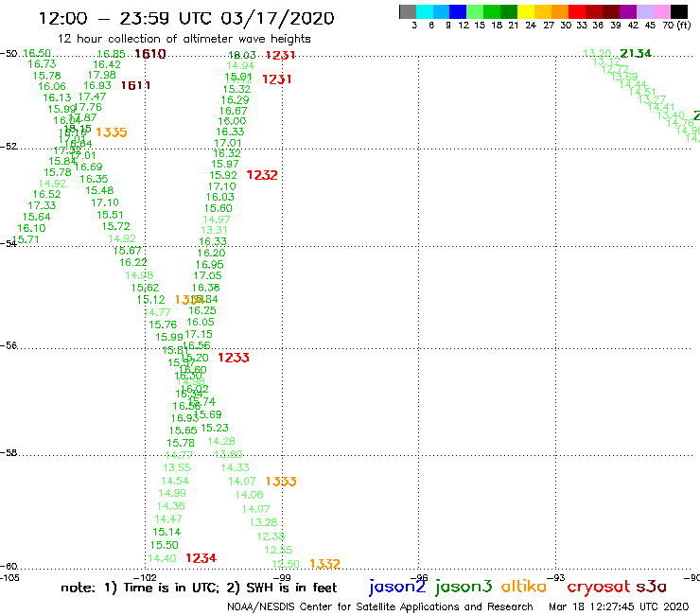The image size is (700, 615).
Task: Click the wave height value "12.38"
Action: point(271,536)
